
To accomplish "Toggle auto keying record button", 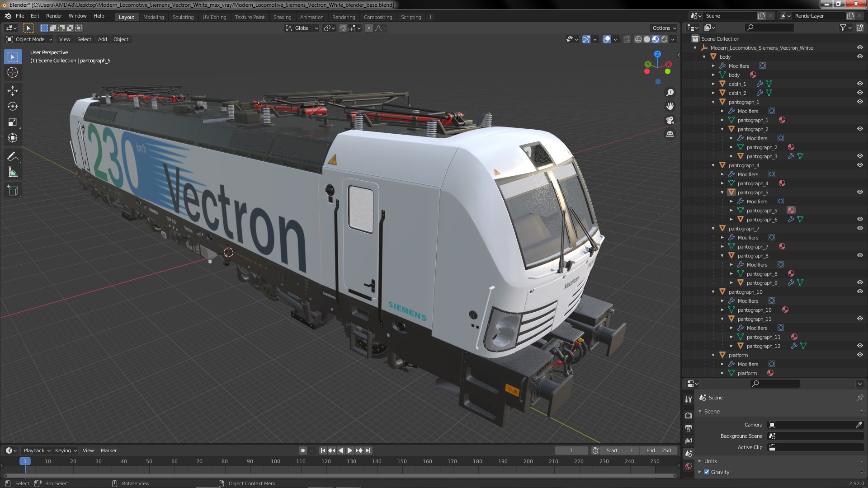I will point(302,450).
